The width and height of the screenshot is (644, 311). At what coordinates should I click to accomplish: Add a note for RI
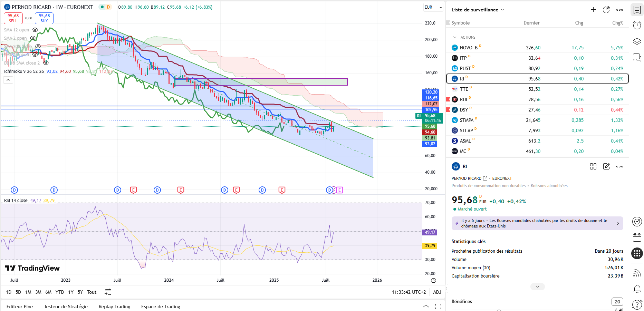(606, 166)
